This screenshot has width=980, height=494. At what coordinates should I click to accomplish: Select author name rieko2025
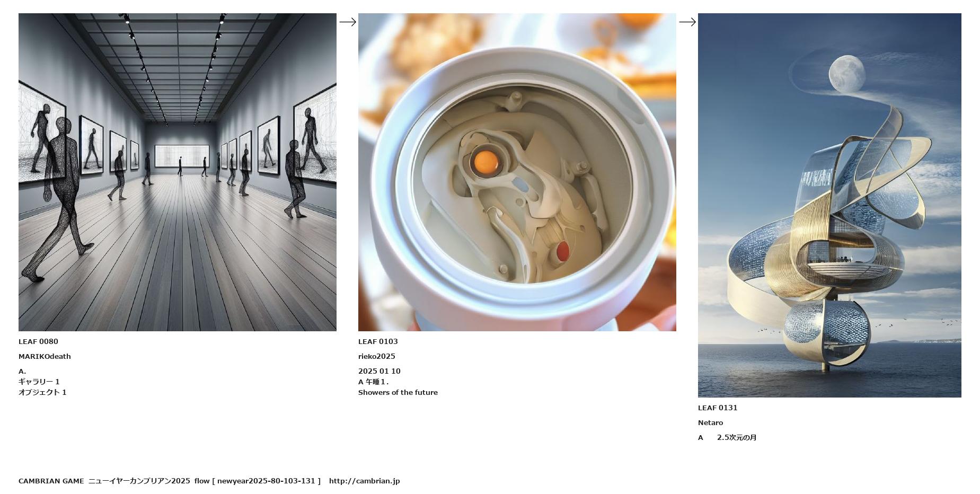click(377, 356)
